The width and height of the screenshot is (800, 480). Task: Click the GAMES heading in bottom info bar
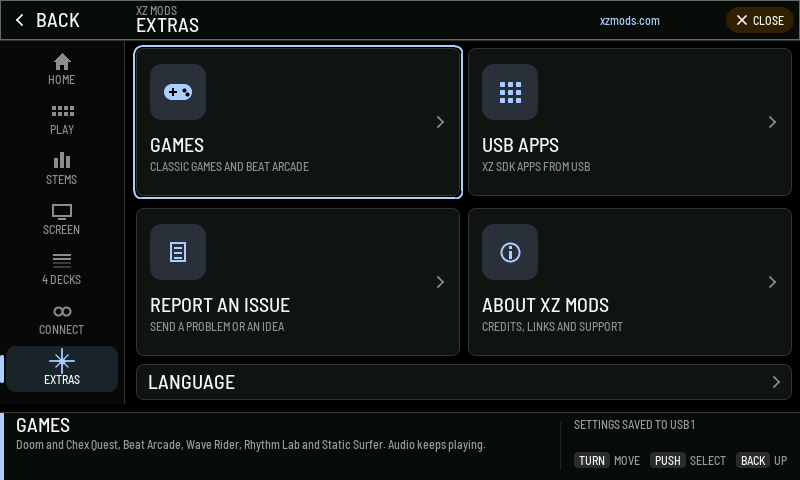pyautogui.click(x=43, y=425)
